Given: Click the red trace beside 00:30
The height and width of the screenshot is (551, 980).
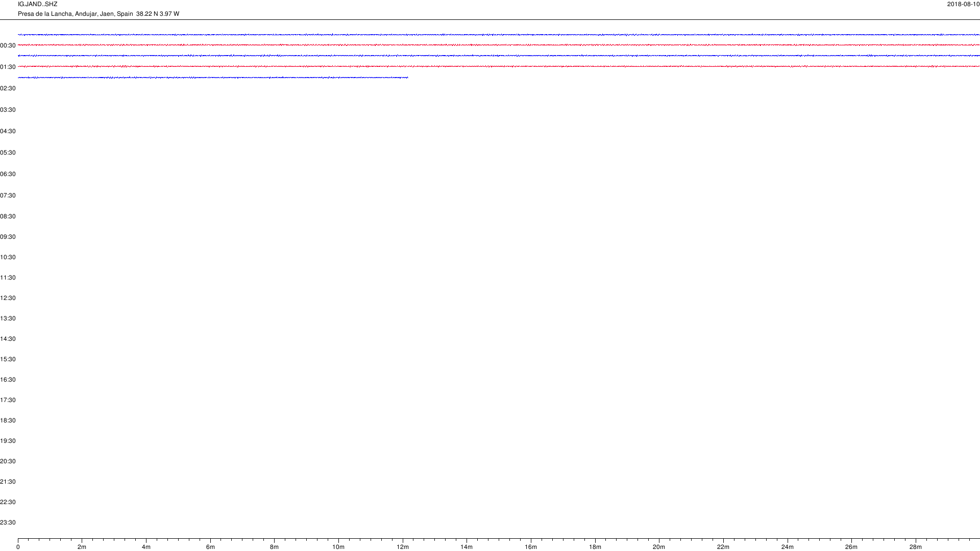Looking at the screenshot, I should (x=499, y=45).
